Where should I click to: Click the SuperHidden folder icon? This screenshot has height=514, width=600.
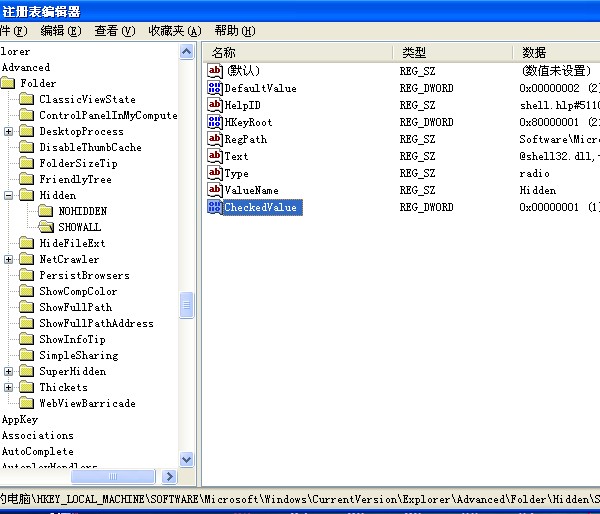click(x=26, y=372)
